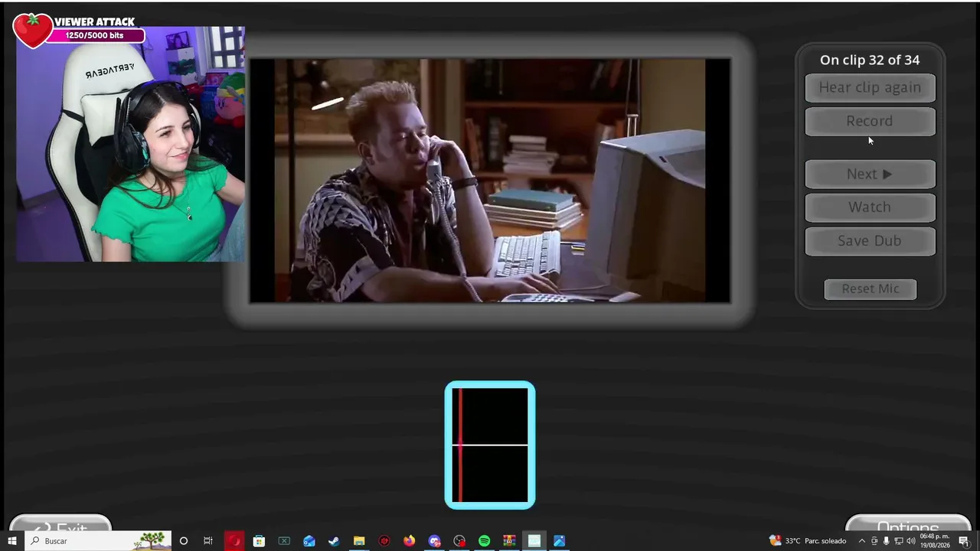This screenshot has width=980, height=551.
Task: Click the Watch button
Action: pyautogui.click(x=870, y=207)
